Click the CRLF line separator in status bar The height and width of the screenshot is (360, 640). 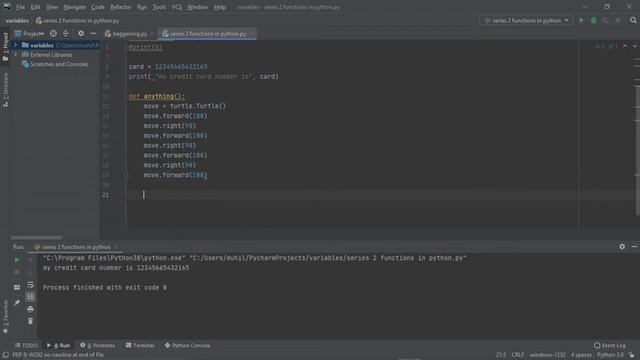point(518,355)
